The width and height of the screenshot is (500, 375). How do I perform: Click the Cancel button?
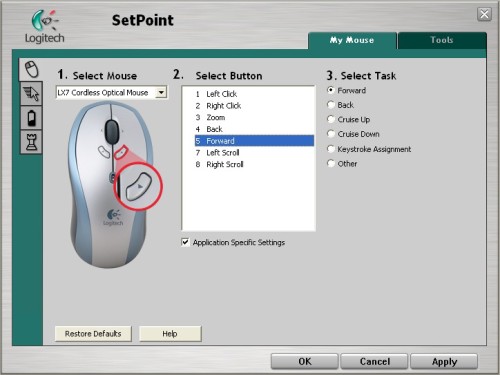[374, 362]
